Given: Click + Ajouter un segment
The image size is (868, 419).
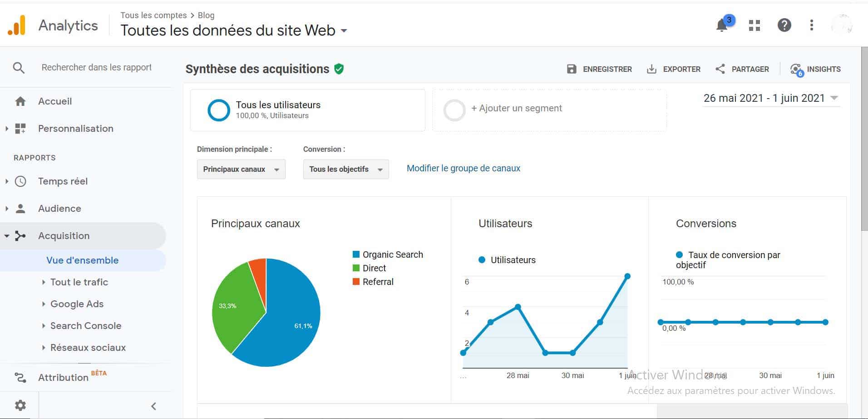Looking at the screenshot, I should [517, 108].
